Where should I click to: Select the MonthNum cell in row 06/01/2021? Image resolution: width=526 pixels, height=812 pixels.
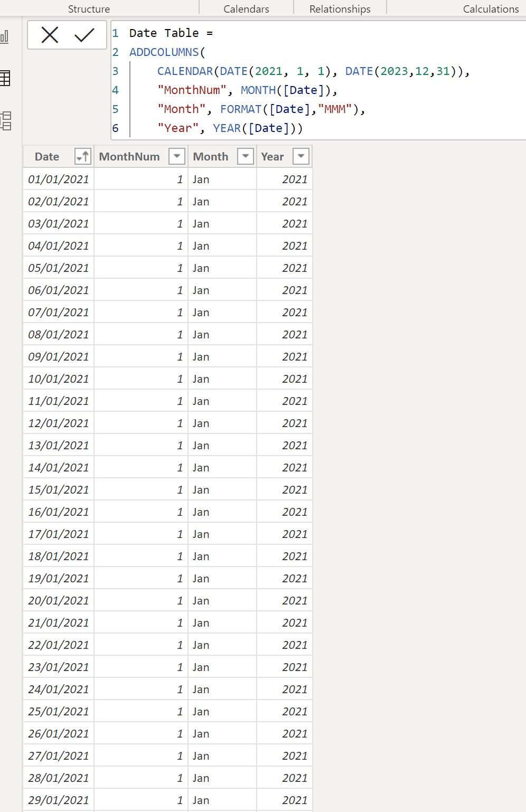141,290
